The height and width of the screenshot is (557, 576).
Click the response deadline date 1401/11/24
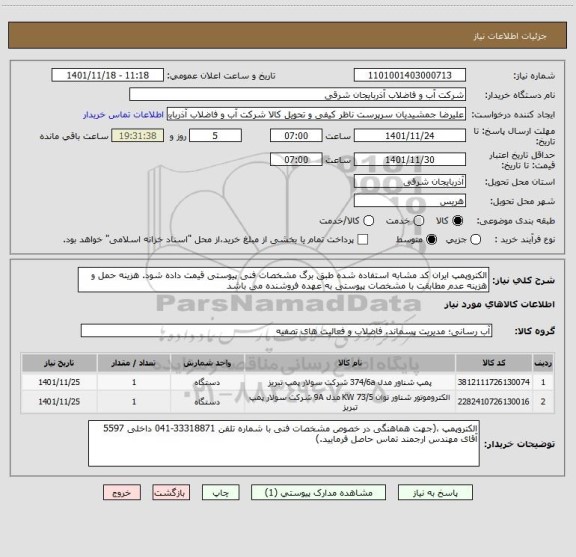coord(410,136)
